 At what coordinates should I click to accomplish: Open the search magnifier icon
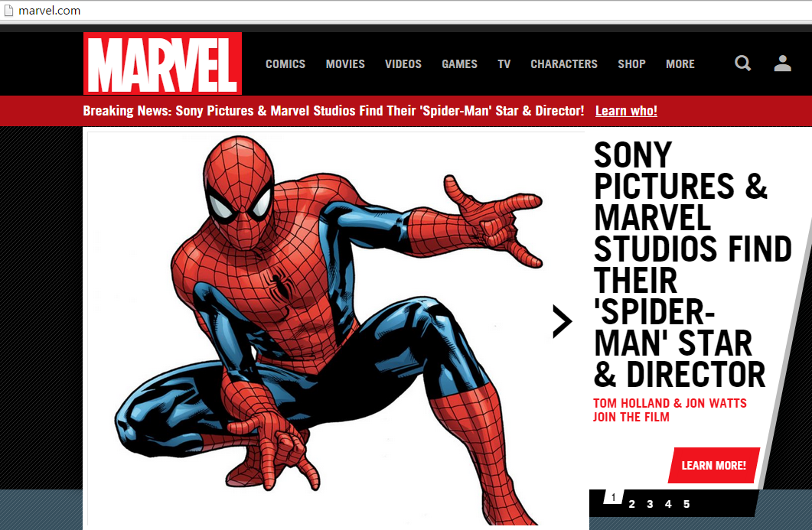742,63
